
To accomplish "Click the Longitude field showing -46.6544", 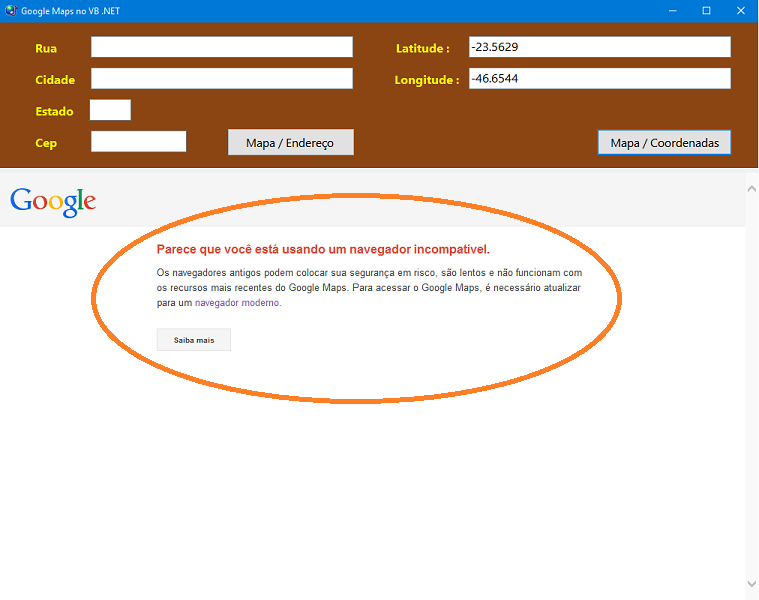I will click(x=599, y=79).
